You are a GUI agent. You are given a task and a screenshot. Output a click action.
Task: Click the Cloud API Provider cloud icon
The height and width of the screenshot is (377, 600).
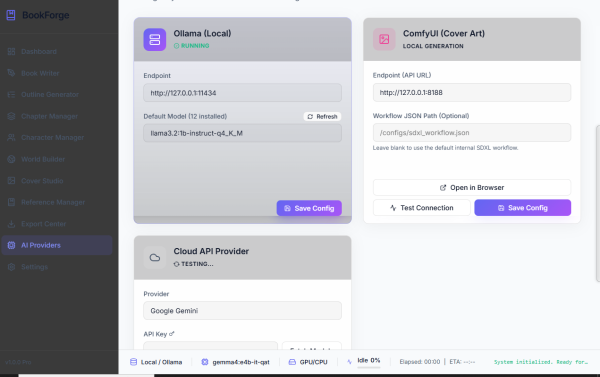155,257
